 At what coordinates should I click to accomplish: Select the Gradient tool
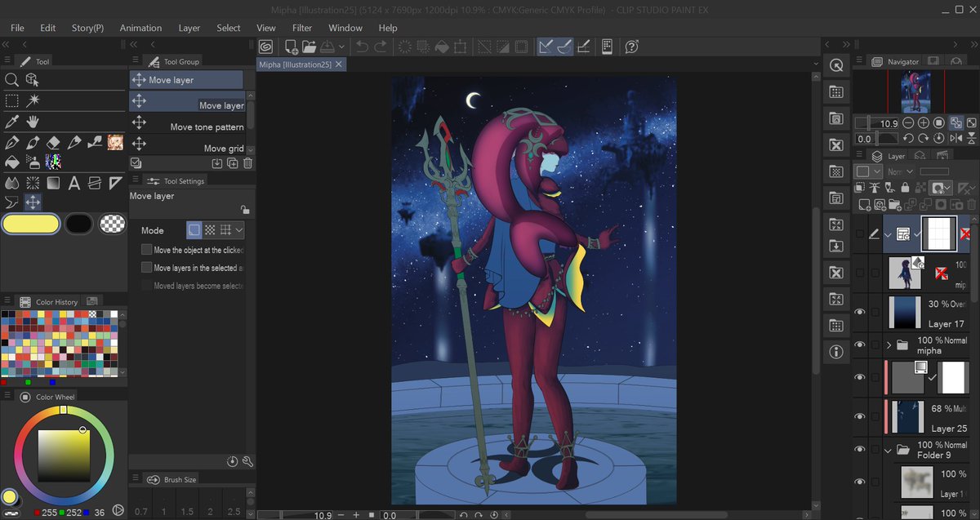[x=54, y=182]
